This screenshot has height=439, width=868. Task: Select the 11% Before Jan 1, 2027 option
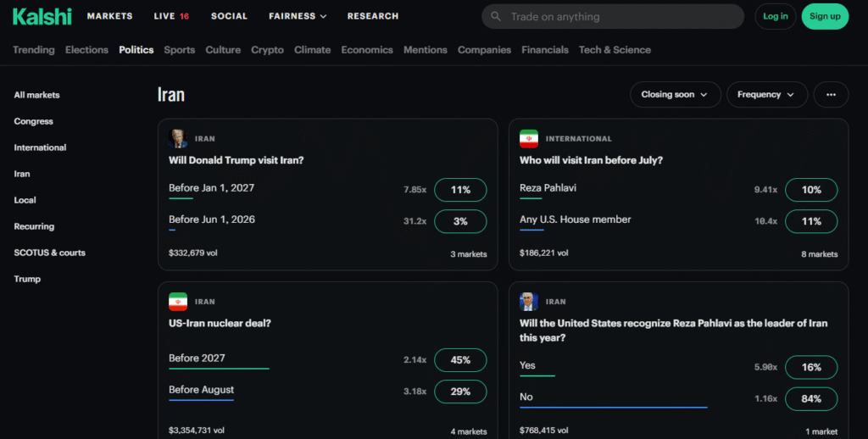460,190
